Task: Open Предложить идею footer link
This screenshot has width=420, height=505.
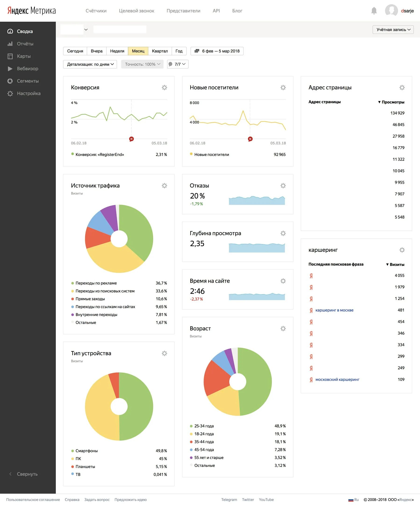Action: [x=131, y=500]
